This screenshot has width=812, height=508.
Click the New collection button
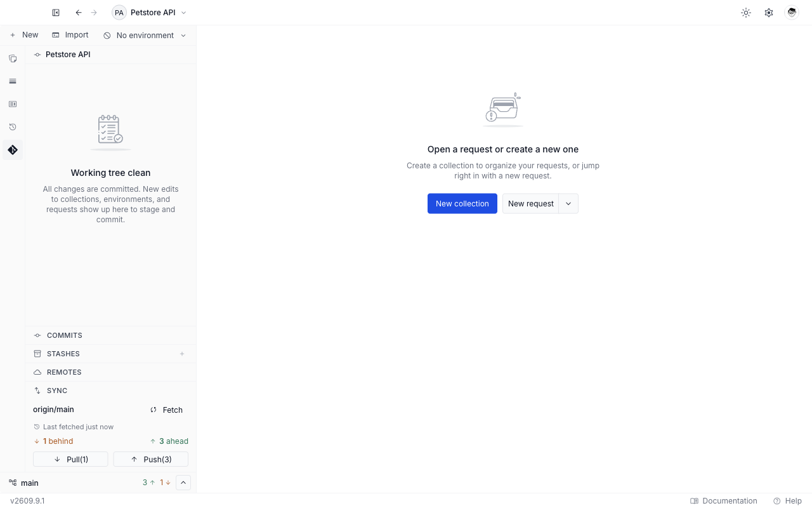point(462,204)
